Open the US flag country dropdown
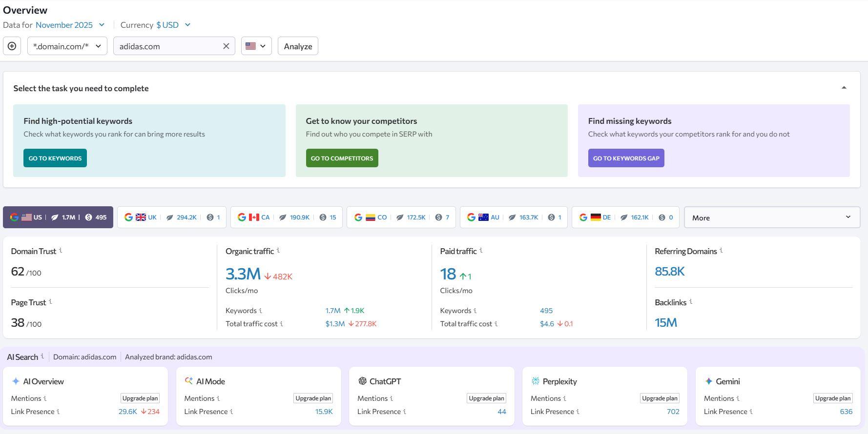This screenshot has width=868, height=434. click(x=256, y=46)
